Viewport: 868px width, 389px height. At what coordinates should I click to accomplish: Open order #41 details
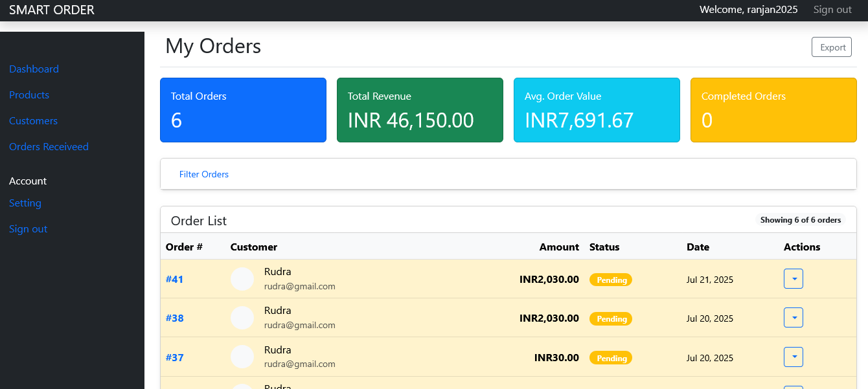pos(175,279)
